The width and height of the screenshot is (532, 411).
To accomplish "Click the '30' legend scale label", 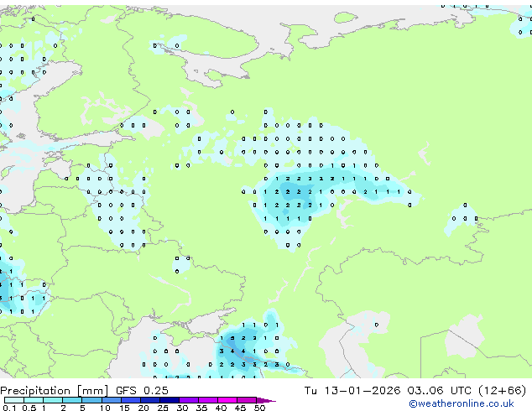I will [x=182, y=408].
